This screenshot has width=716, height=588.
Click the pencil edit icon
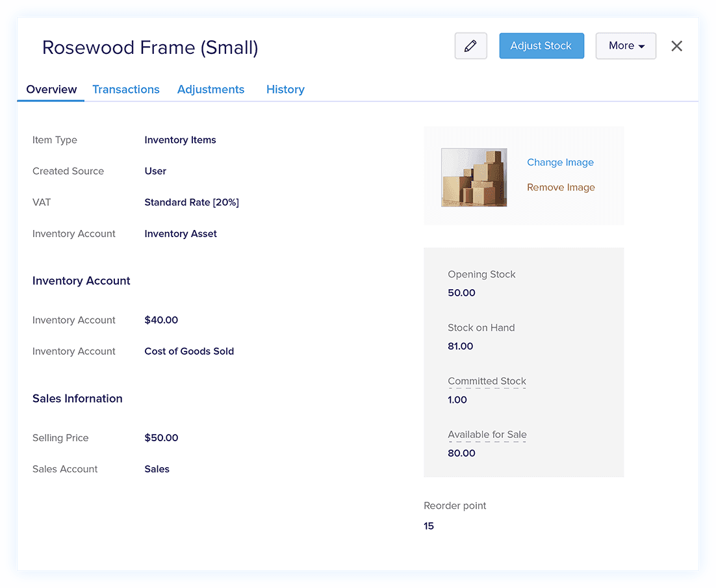pos(470,46)
